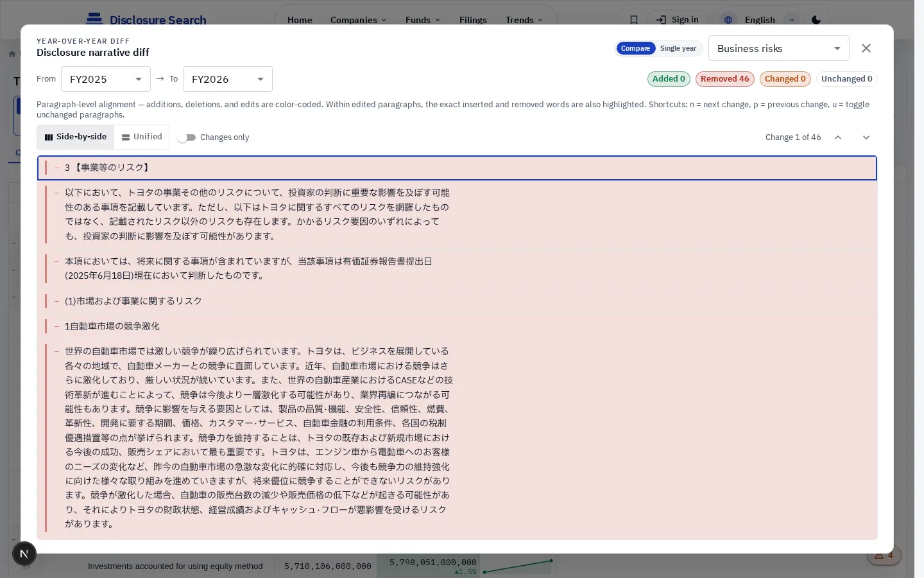Go to next change chevron down
Image resolution: width=924 pixels, height=578 pixels.
(x=866, y=137)
